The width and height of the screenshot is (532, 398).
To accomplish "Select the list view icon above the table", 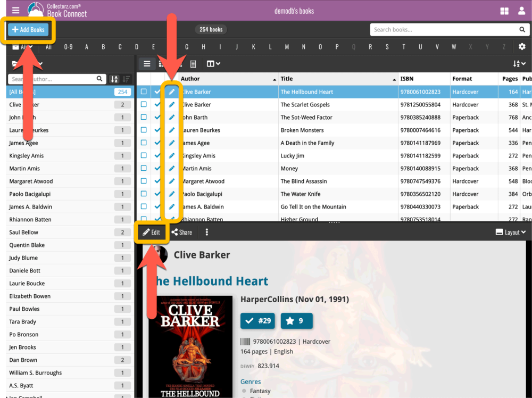I will 147,64.
